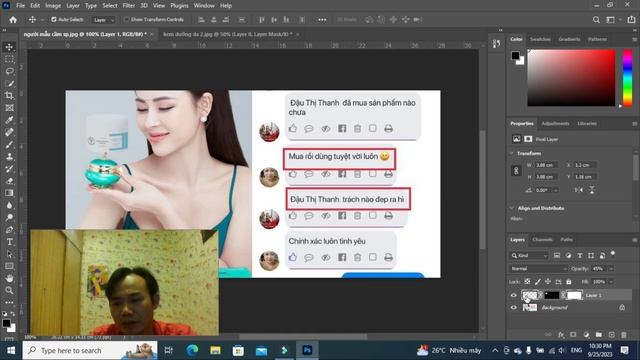
Task: Open the Layer auto-select dropdown
Action: point(104,20)
